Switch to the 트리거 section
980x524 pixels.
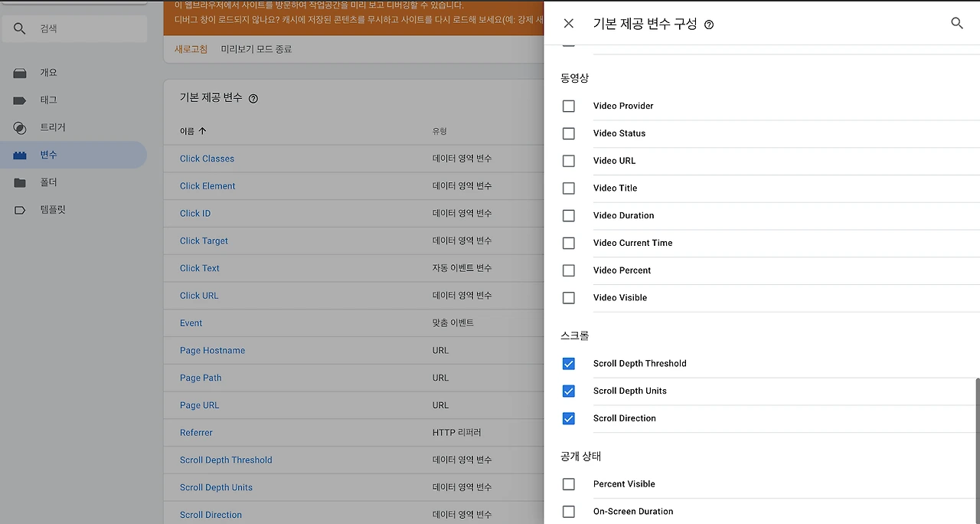(53, 128)
